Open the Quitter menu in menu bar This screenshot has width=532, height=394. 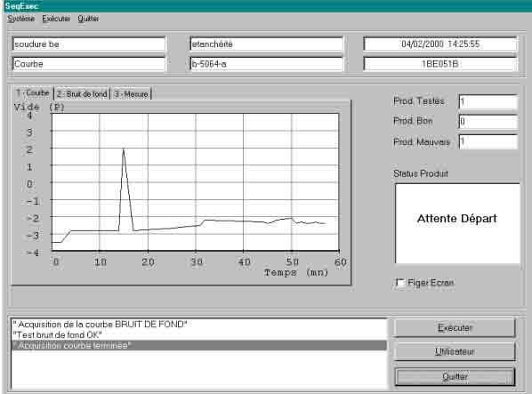click(88, 19)
